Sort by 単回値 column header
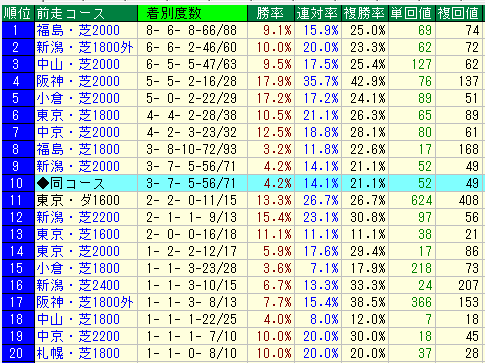485x363 pixels. pos(412,13)
